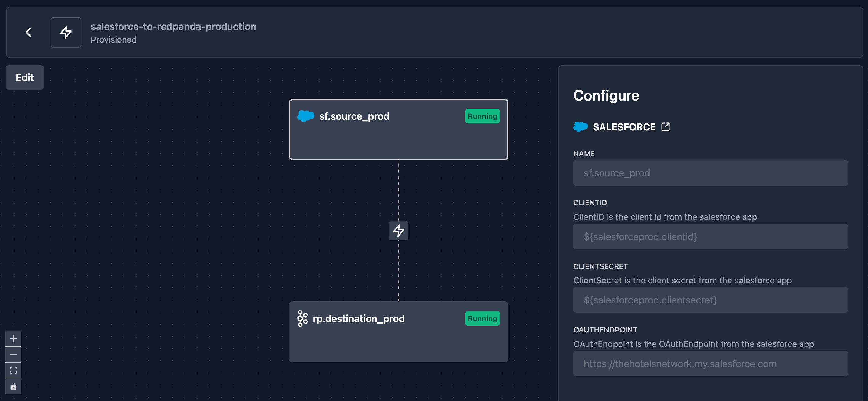
Task: Click the Salesforce cloud icon on source node
Action: tap(306, 116)
